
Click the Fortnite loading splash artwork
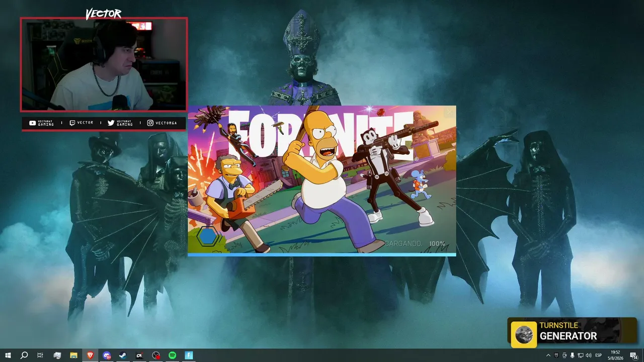pyautogui.click(x=322, y=179)
